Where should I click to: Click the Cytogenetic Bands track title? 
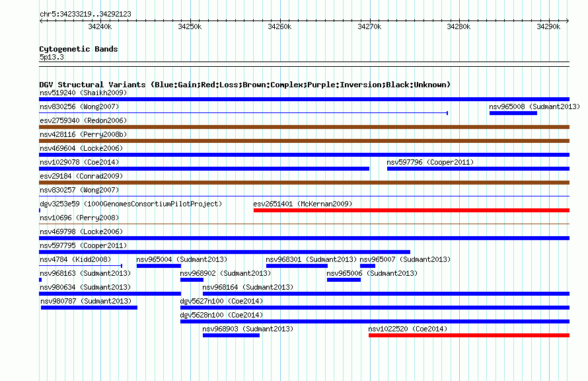click(79, 49)
